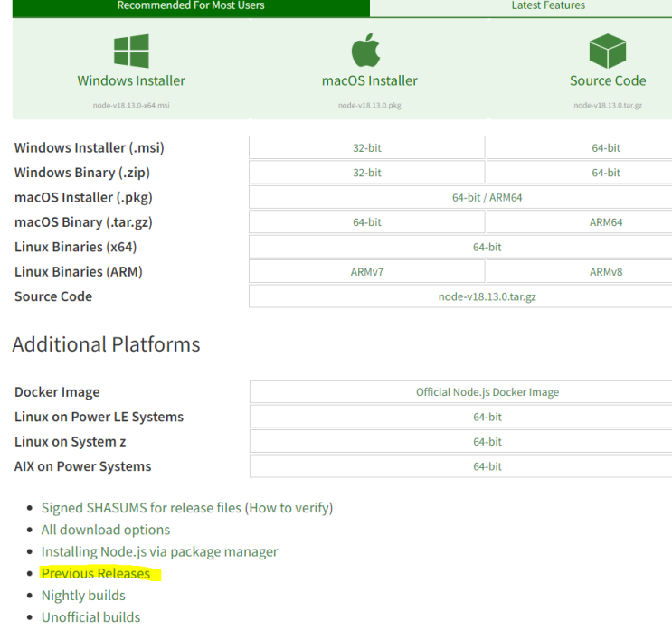
Task: Click the macOS Installer (.pkg) row label
Action: click(83, 197)
